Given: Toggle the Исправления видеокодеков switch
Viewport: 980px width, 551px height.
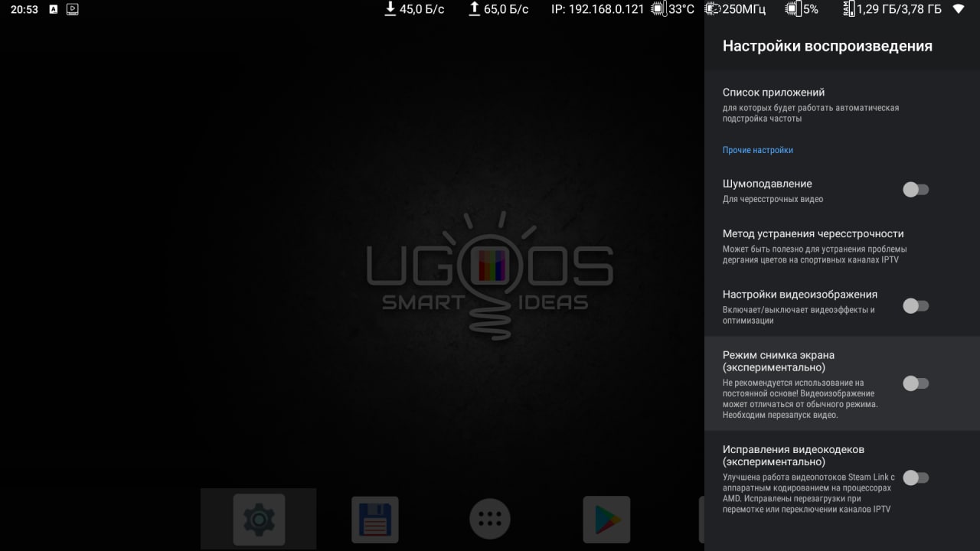Looking at the screenshot, I should tap(916, 478).
